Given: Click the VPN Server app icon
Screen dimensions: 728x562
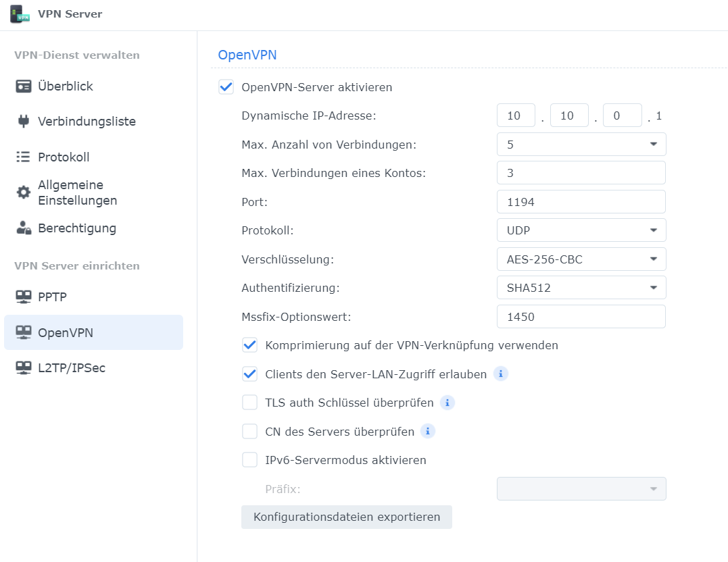Looking at the screenshot, I should pyautogui.click(x=20, y=14).
